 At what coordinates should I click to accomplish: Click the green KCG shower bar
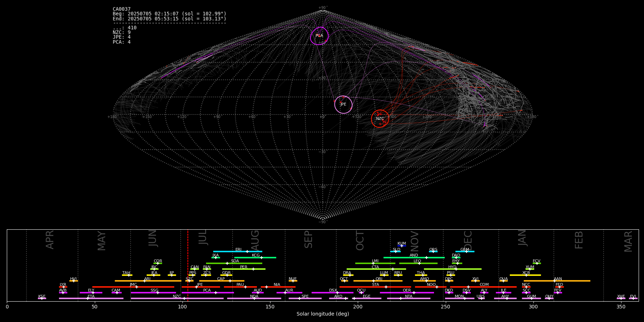coord(255,257)
